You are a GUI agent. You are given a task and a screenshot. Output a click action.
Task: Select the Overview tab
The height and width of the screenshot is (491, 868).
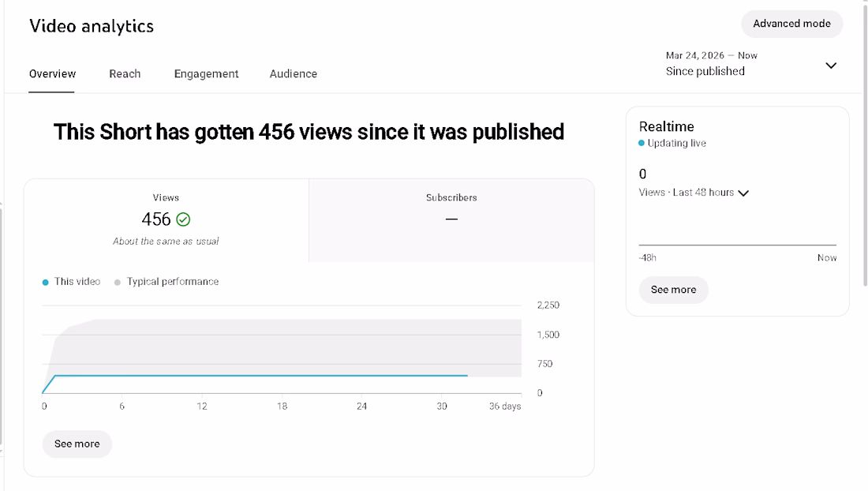52,74
